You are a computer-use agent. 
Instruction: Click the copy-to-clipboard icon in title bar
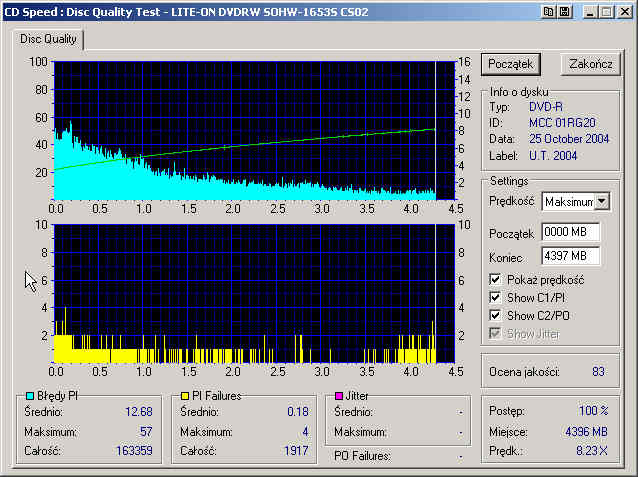coord(548,11)
